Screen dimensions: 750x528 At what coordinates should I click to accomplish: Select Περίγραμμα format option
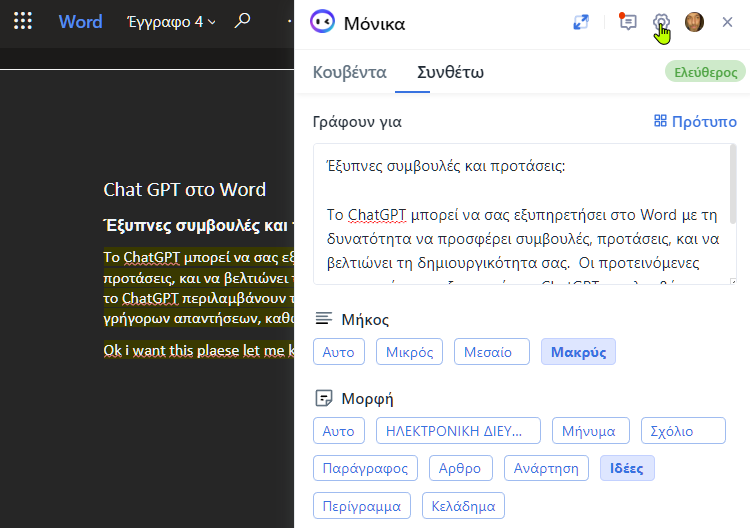point(362,506)
